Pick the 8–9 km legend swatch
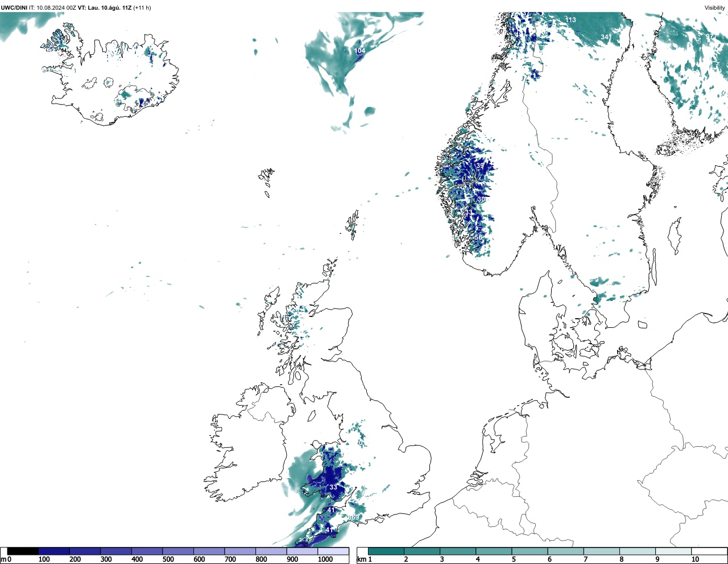Image resolution: width=728 pixels, height=564 pixels. [x=638, y=551]
